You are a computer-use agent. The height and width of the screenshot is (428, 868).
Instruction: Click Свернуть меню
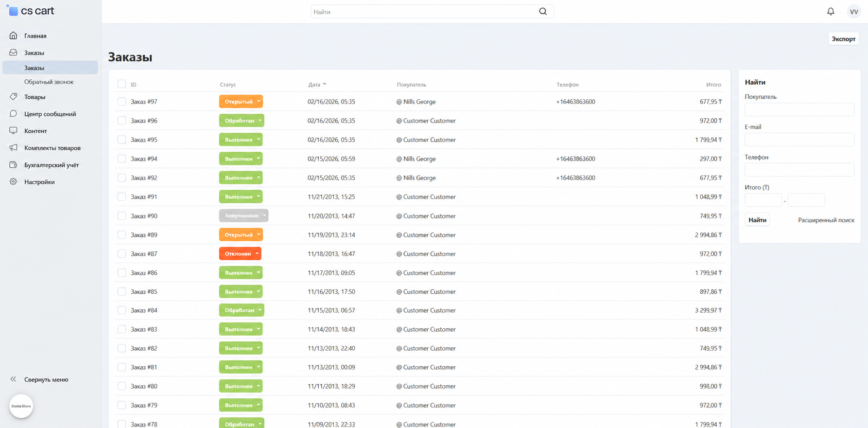click(46, 379)
